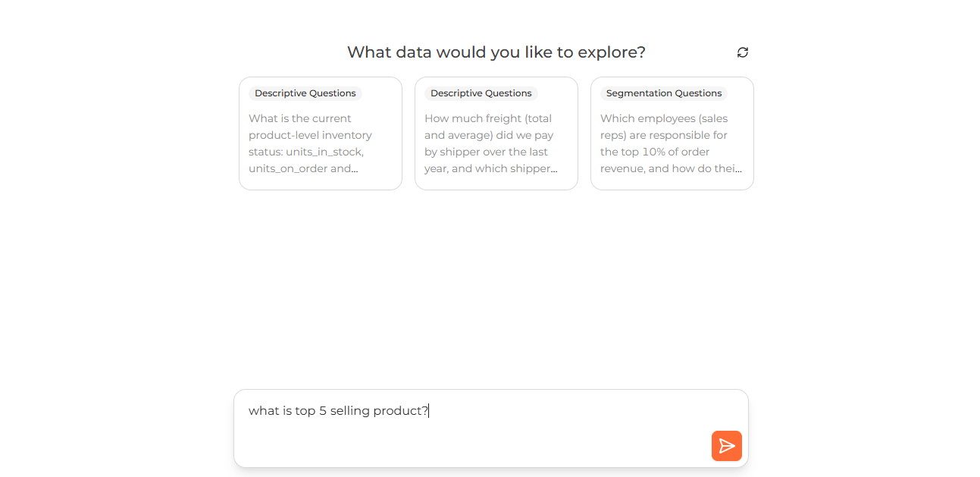Select the freight by shipper question card
The height and width of the screenshot is (477, 980).
496,133
